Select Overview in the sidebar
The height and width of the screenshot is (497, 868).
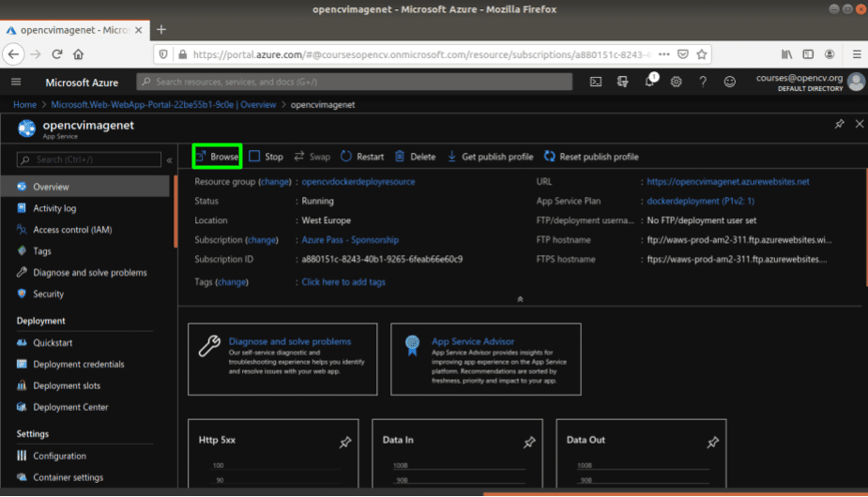coord(85,187)
